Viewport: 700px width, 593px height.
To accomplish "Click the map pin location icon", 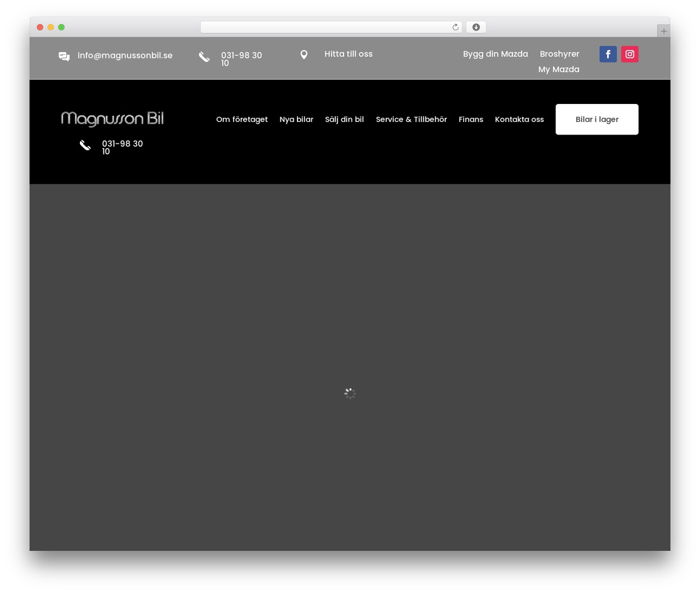I will pos(304,55).
